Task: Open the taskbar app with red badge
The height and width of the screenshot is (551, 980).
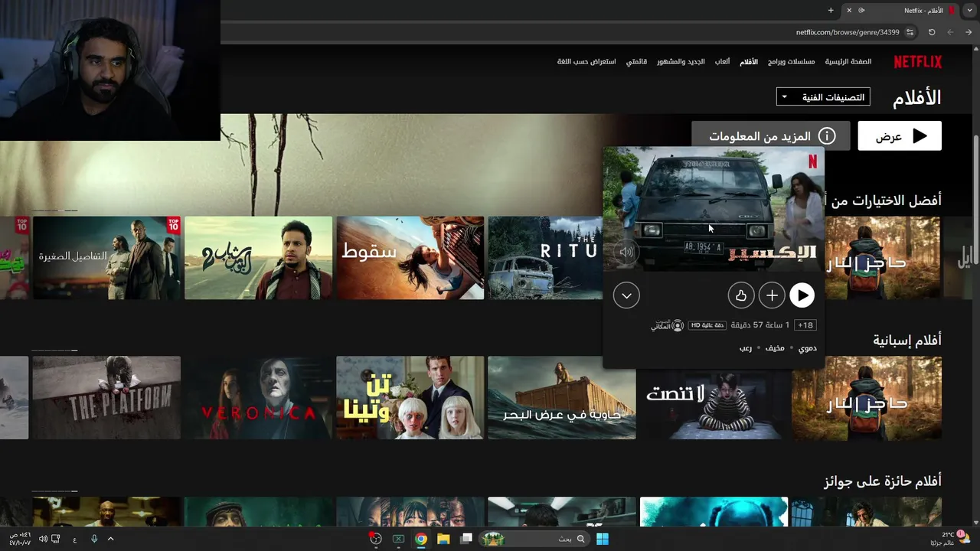Action: click(375, 539)
